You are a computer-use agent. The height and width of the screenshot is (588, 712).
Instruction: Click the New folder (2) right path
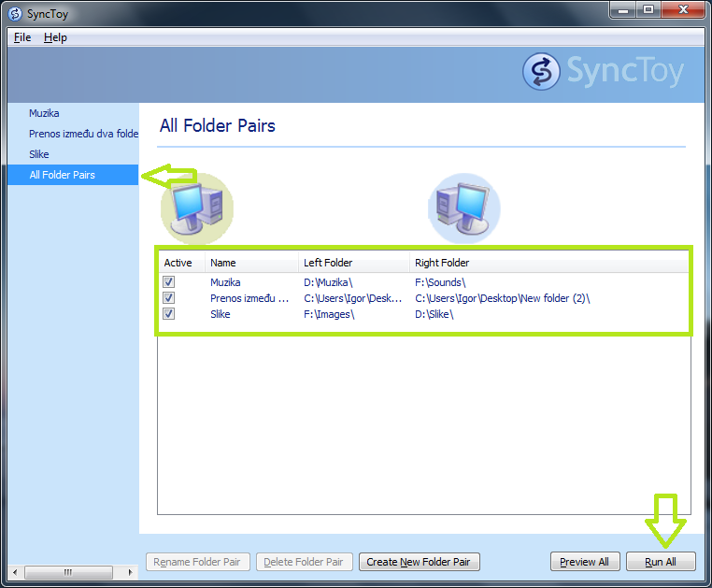(x=503, y=298)
